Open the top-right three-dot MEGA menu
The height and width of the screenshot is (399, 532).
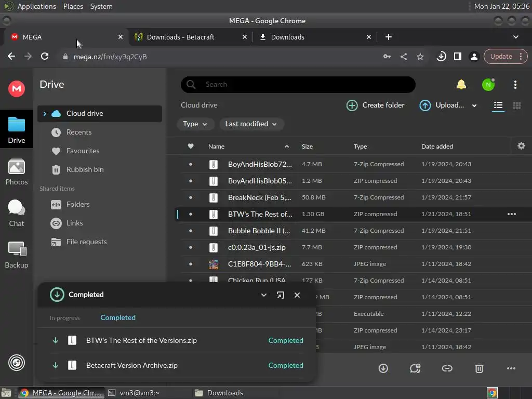point(515,85)
